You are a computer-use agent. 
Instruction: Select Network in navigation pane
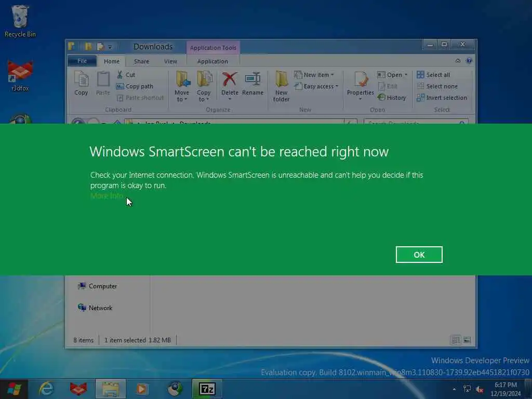pyautogui.click(x=96, y=308)
